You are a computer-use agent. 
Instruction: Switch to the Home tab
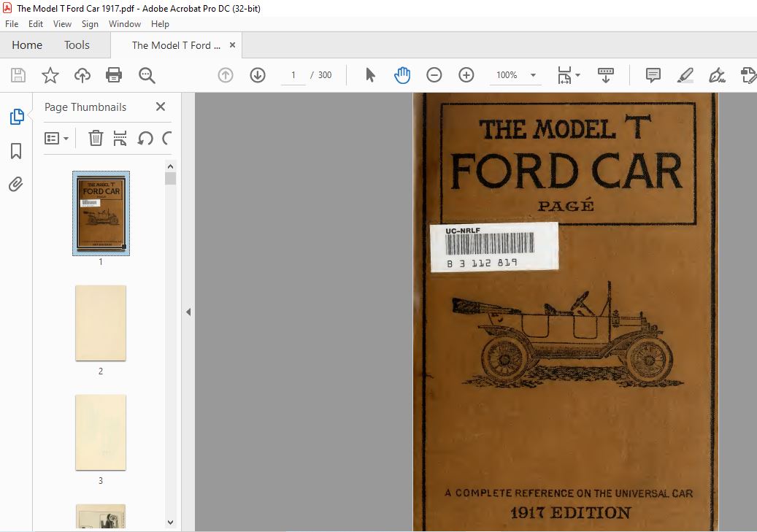pos(27,45)
